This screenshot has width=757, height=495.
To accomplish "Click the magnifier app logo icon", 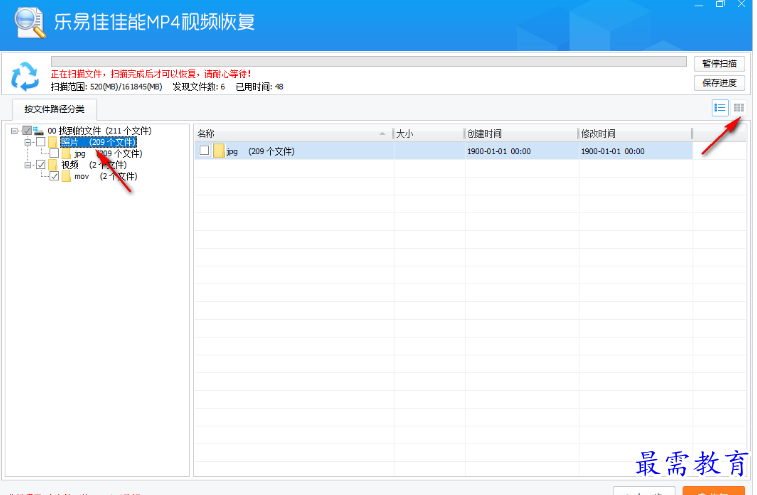I will point(29,23).
